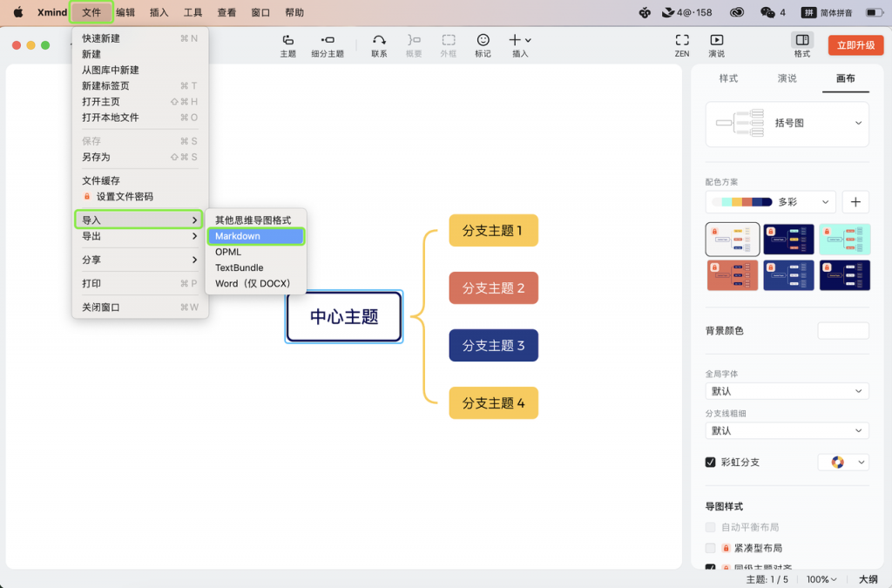Select Markdown in the import submenu
Screen dimensions: 892x588
click(x=255, y=236)
